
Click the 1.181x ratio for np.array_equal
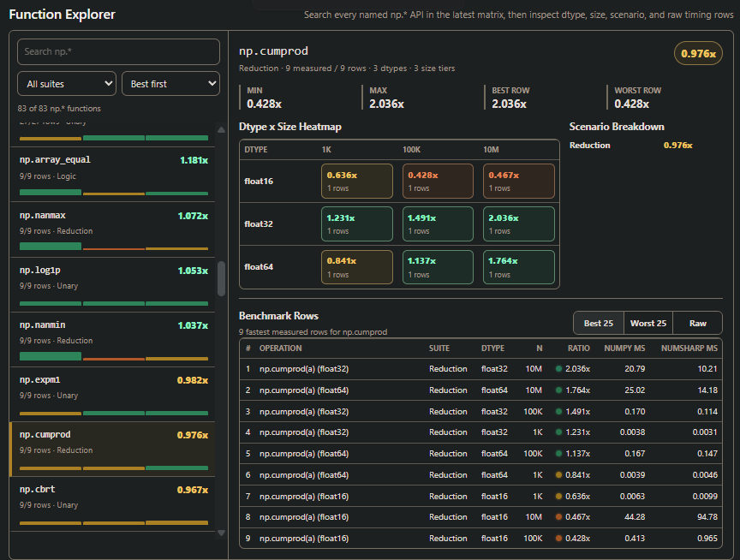click(x=194, y=160)
